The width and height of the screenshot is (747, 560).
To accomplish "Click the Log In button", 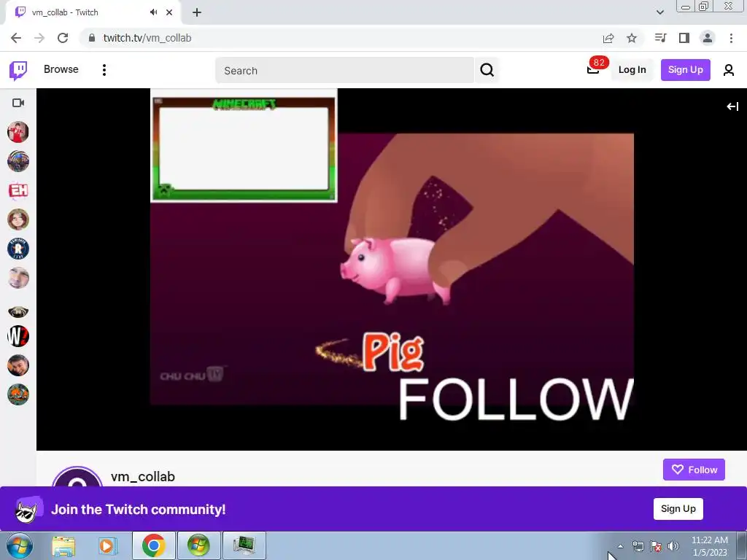I will (x=632, y=70).
